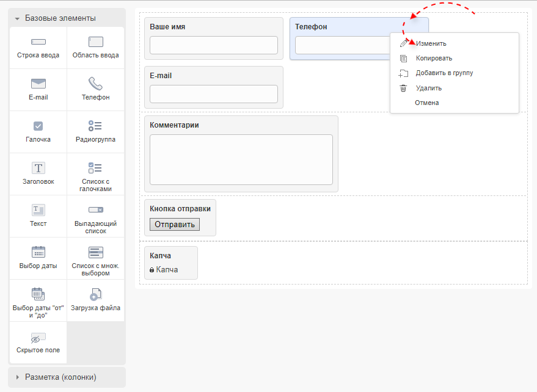Select the Заголовок heading element icon
The width and height of the screenshot is (537, 392).
[38, 168]
